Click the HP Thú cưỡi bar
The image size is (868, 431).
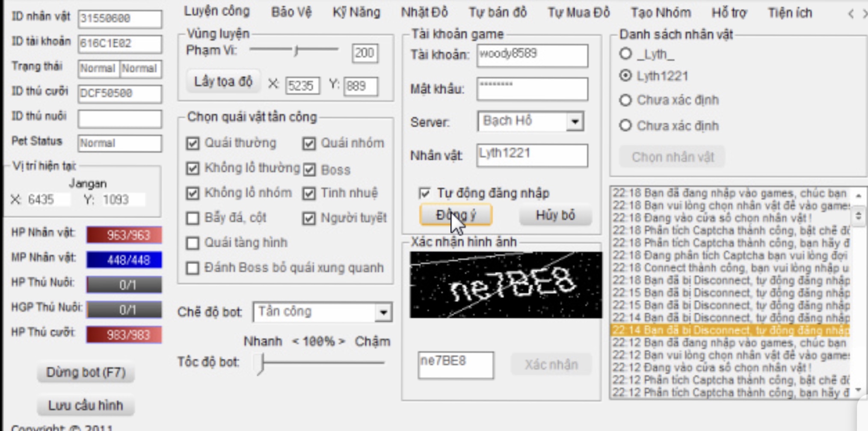click(x=124, y=335)
